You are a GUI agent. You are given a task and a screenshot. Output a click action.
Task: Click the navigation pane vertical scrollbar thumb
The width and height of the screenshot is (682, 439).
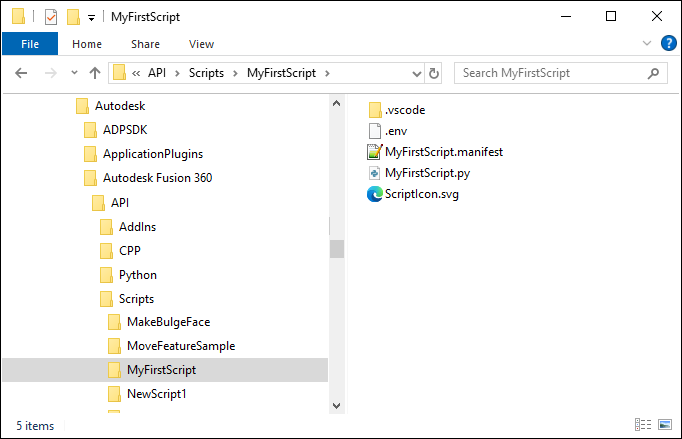337,249
